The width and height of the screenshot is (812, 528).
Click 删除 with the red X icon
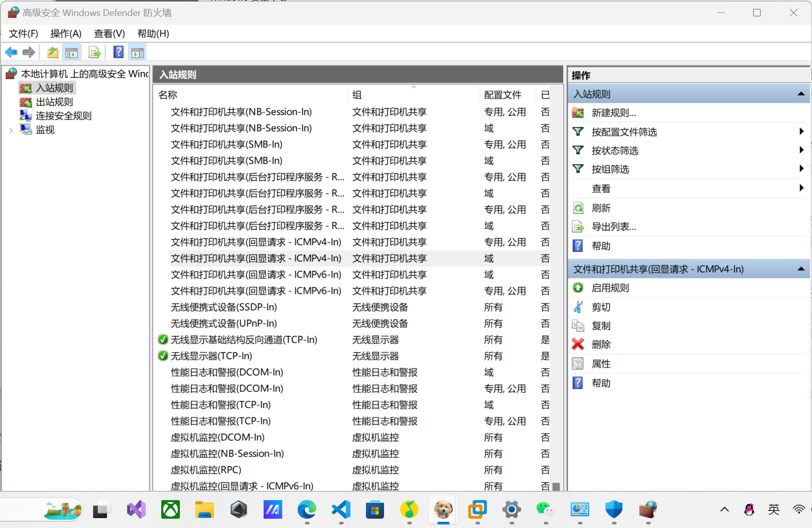601,344
